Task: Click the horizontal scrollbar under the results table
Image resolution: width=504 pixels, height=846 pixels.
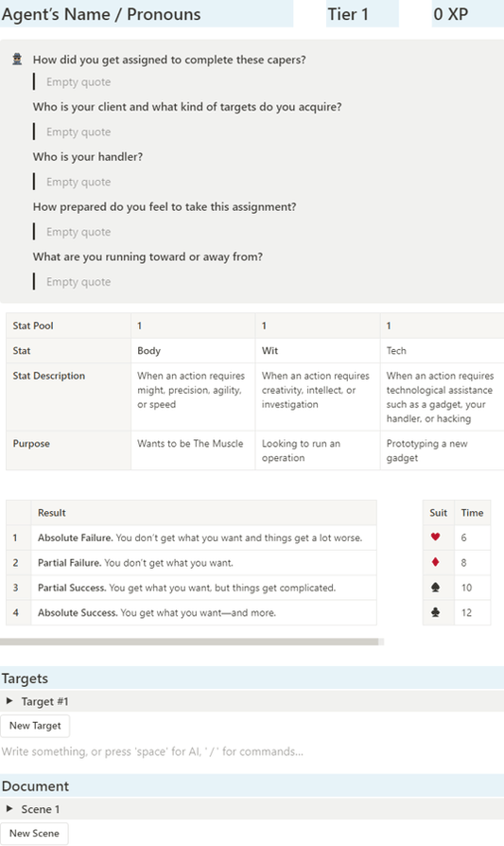Action: tap(189, 642)
